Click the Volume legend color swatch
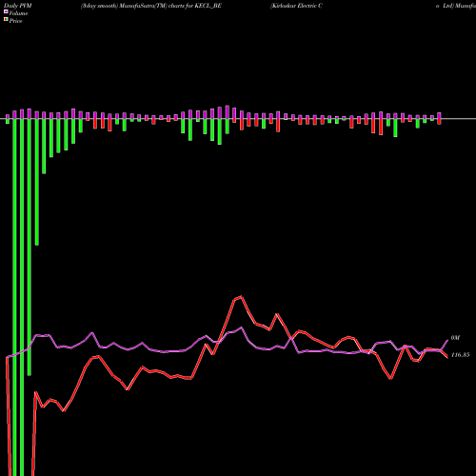The image size is (476, 476). (6, 11)
